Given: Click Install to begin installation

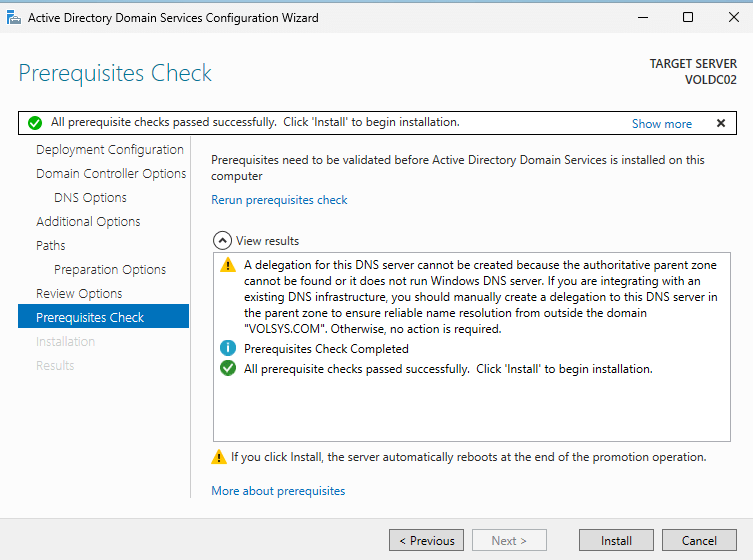Looking at the screenshot, I should (616, 541).
